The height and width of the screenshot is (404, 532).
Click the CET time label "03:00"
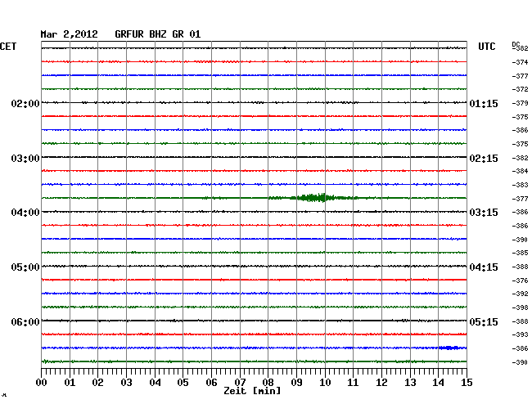click(25, 159)
